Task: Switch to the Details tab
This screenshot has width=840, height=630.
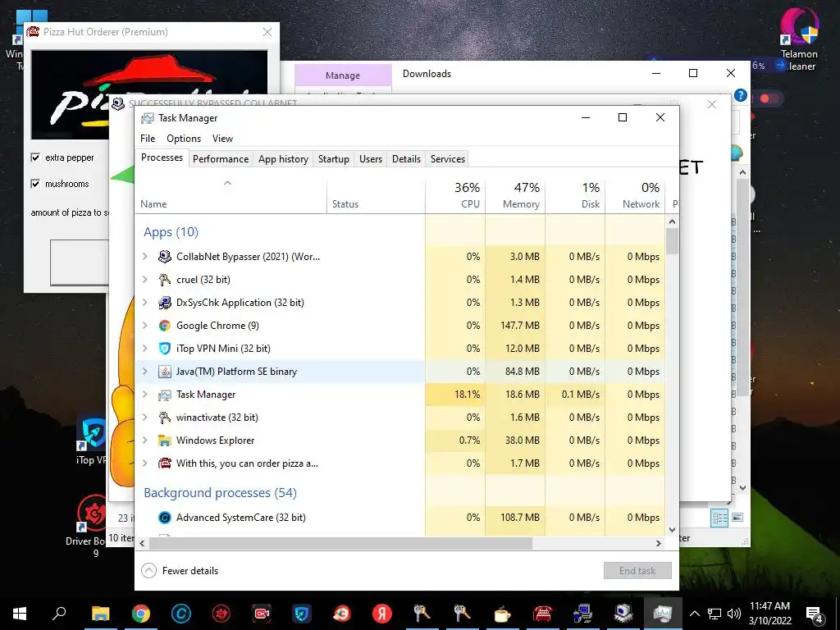Action: (x=407, y=159)
